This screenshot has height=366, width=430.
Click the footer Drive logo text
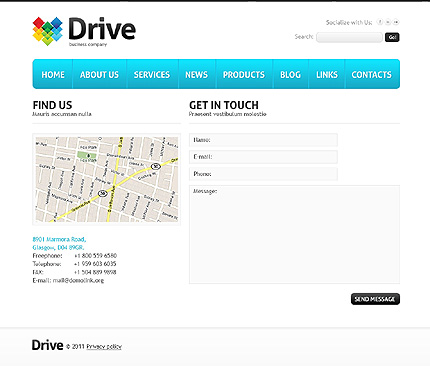coord(47,345)
